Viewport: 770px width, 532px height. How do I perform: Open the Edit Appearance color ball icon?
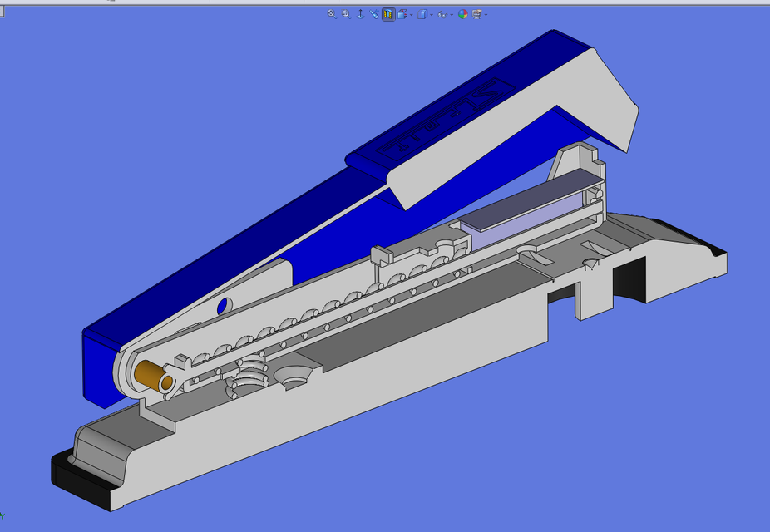click(462, 13)
